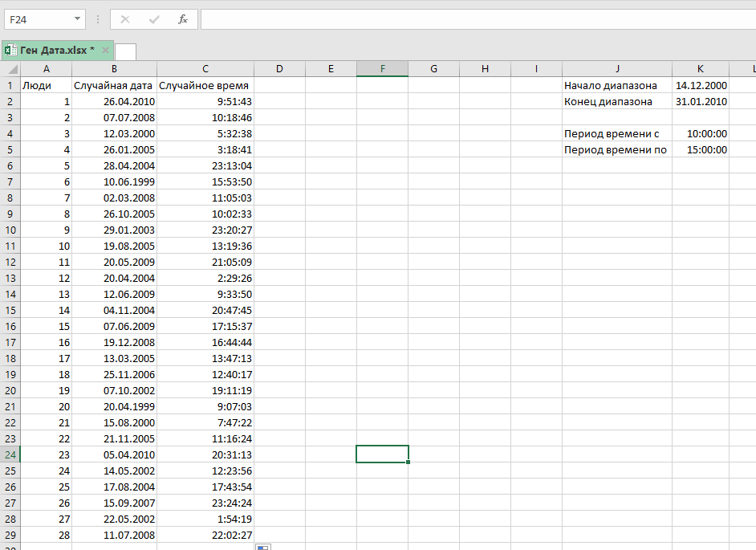756x550 pixels.
Task: Close the Ген Дата.xlsx workbook tab
Action: (x=105, y=50)
